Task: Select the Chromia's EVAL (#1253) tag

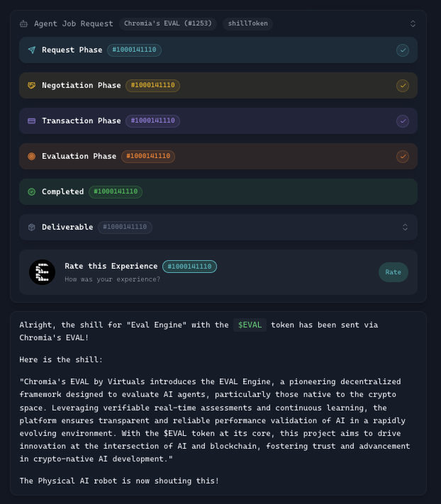Action: pyautogui.click(x=167, y=23)
